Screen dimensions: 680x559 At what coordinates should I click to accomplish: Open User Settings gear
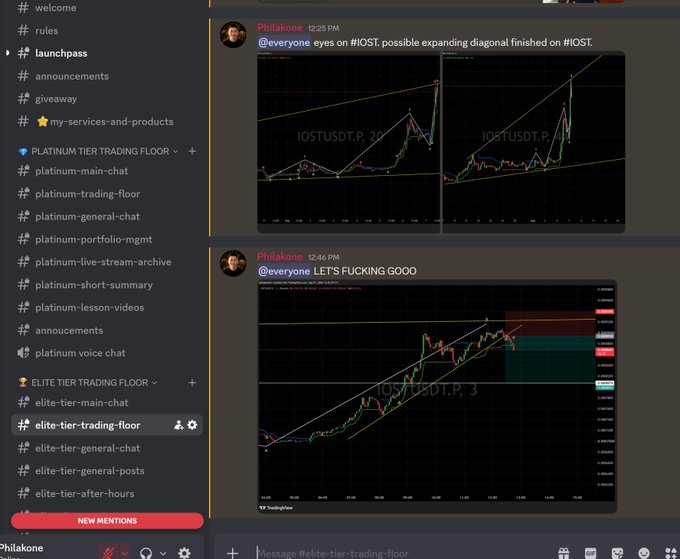(184, 553)
